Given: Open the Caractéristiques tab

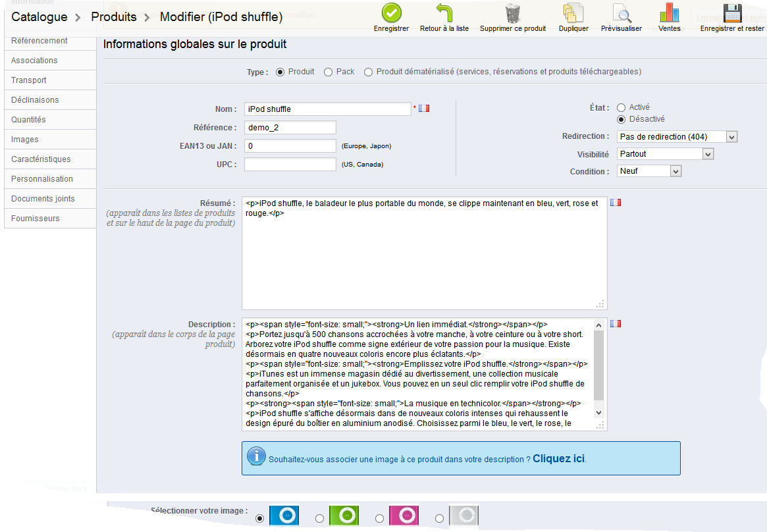Looking at the screenshot, I should [50, 159].
